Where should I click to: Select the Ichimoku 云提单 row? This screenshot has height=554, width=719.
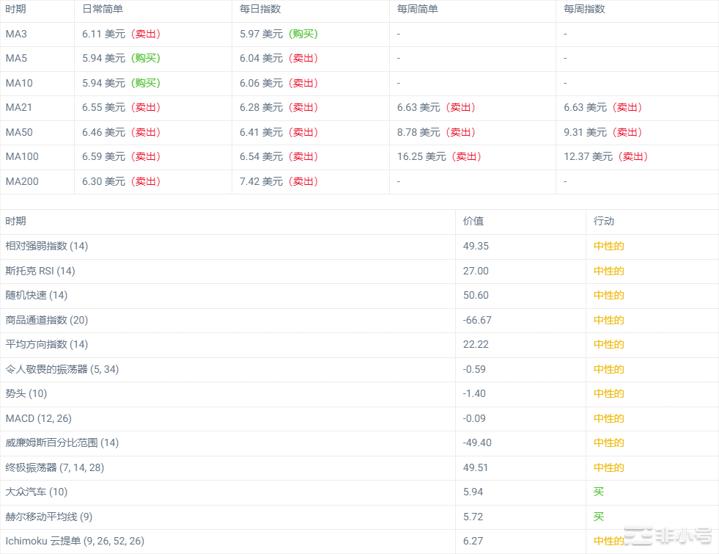[x=360, y=541]
